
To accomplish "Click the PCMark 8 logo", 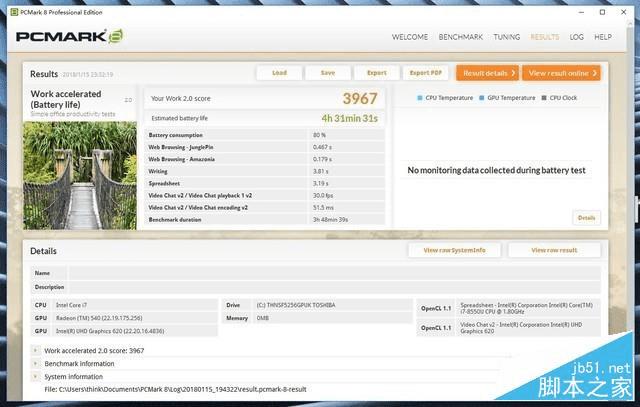I will coord(69,36).
